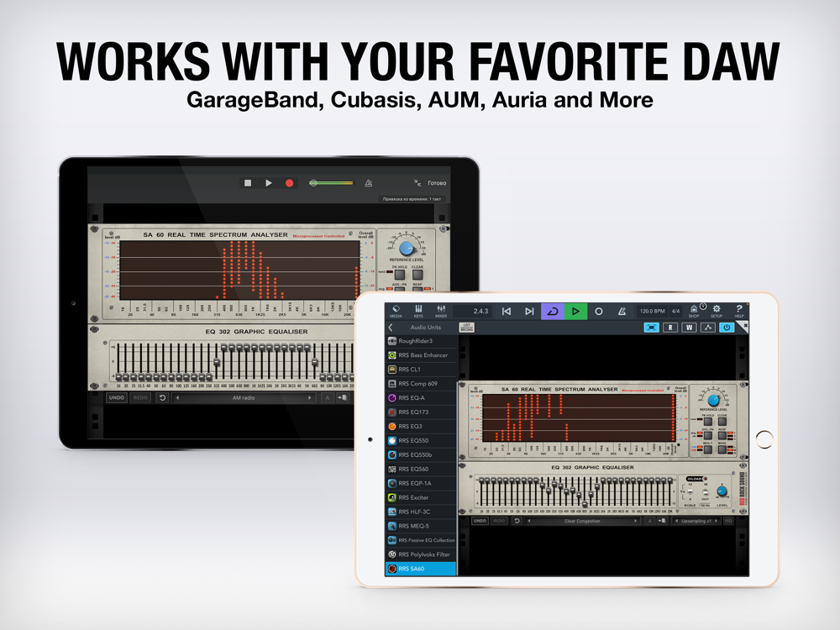Click the circle record button in Cubasis
This screenshot has width=840, height=630.
pyautogui.click(x=599, y=312)
